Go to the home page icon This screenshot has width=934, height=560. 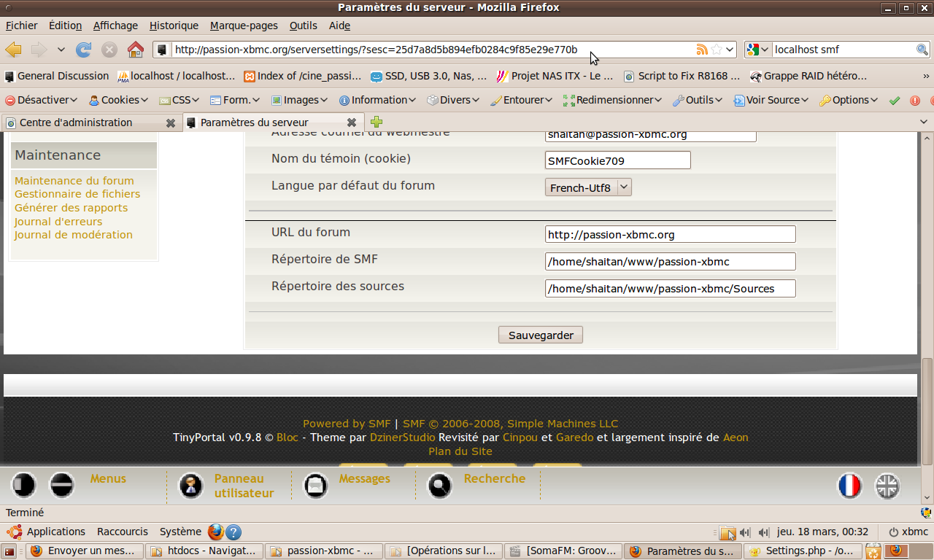point(136,50)
